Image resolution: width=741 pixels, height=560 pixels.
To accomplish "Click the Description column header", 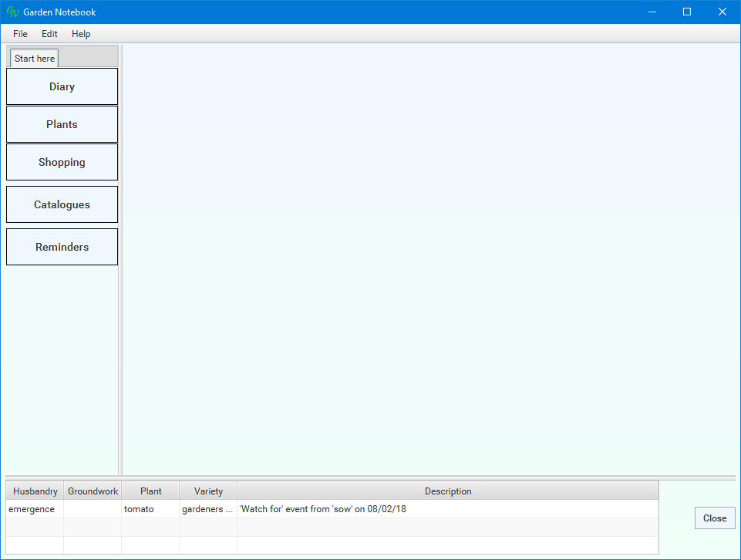I will pos(447,491).
